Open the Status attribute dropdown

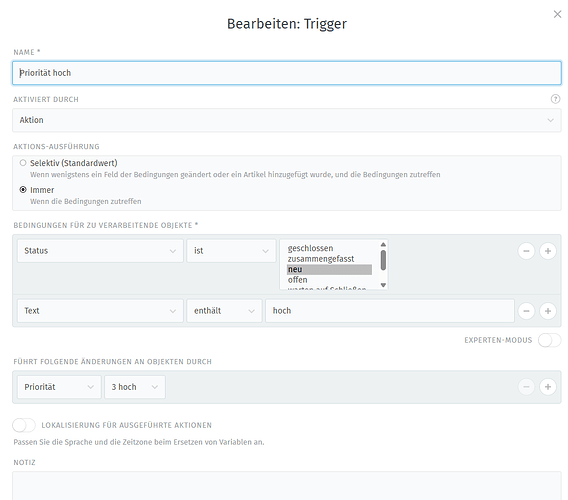click(100, 251)
